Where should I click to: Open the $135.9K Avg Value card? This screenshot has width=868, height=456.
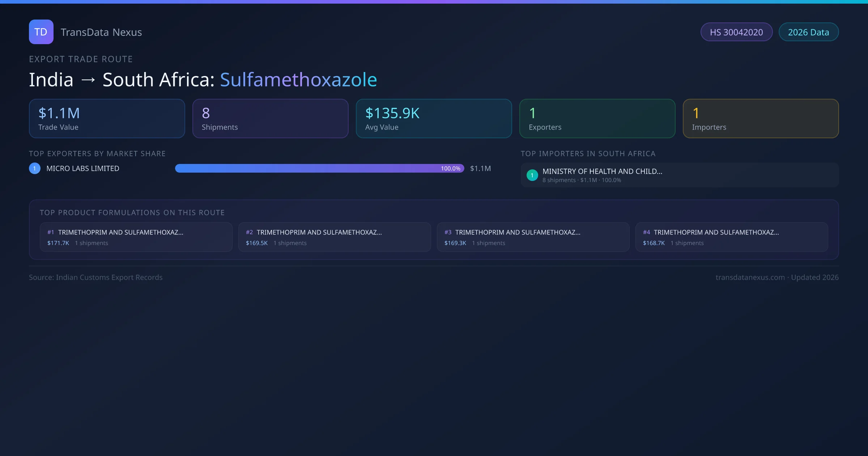coord(434,119)
